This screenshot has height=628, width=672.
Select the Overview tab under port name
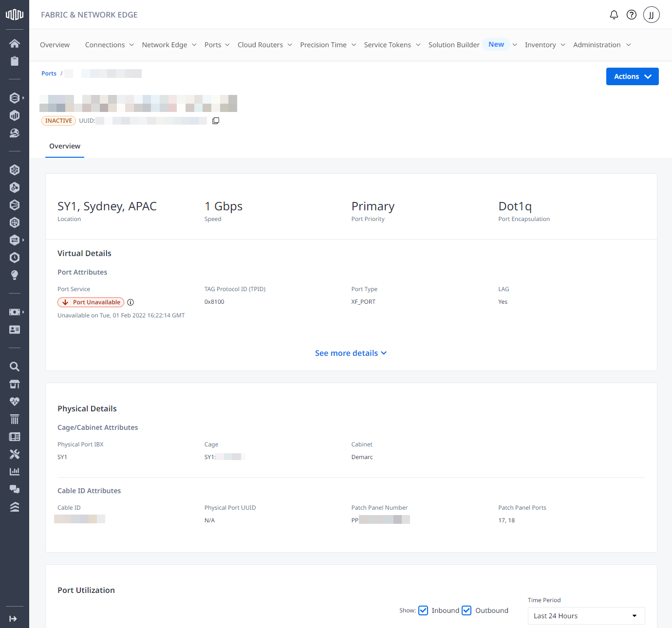(x=65, y=146)
